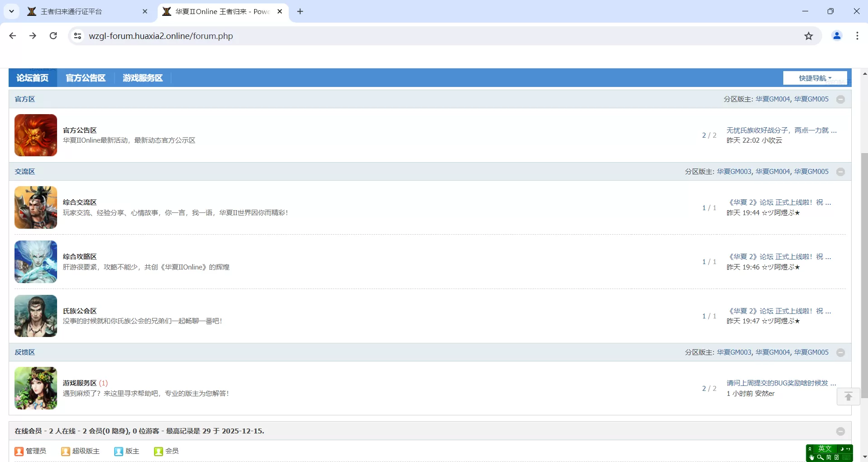Collapse the 交流区 section

[840, 172]
